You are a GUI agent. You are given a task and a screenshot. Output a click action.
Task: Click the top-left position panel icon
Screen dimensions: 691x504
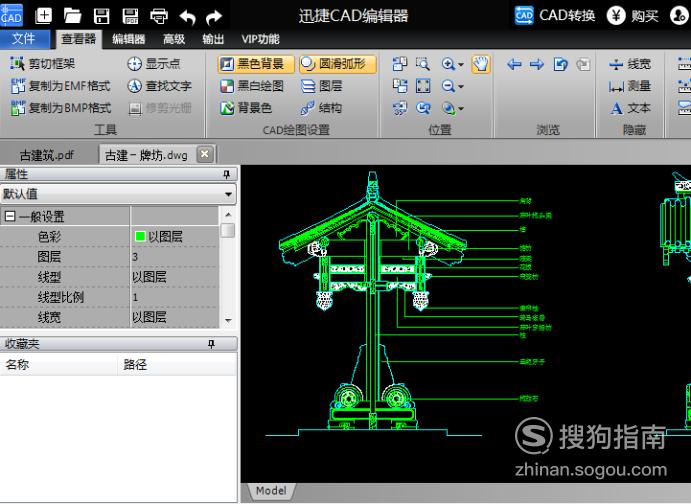pyautogui.click(x=400, y=64)
